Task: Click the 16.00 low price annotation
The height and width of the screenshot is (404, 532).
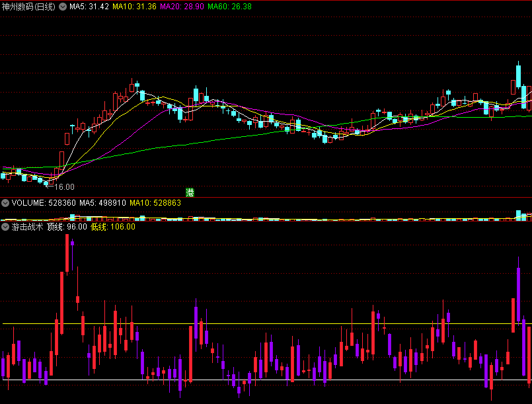Action: tap(64, 187)
